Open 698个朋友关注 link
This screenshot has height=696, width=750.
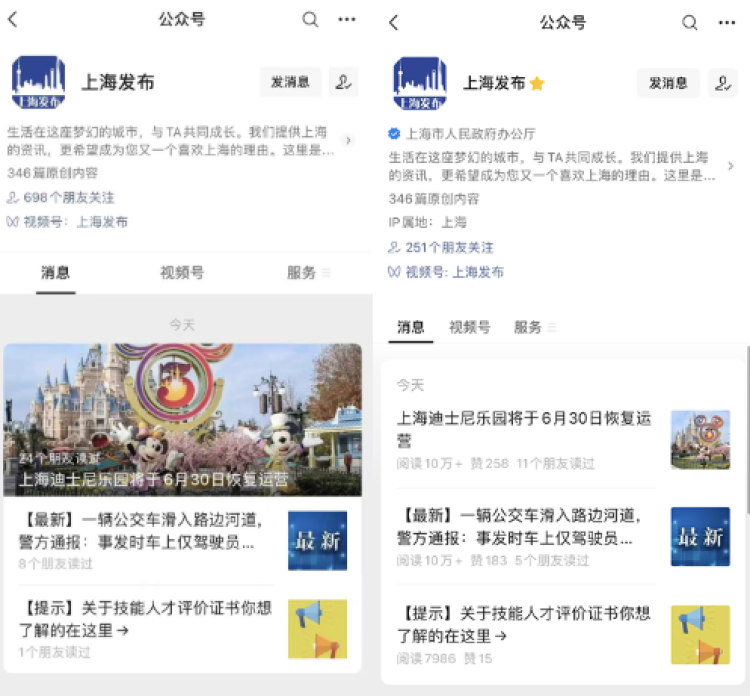tap(60, 198)
